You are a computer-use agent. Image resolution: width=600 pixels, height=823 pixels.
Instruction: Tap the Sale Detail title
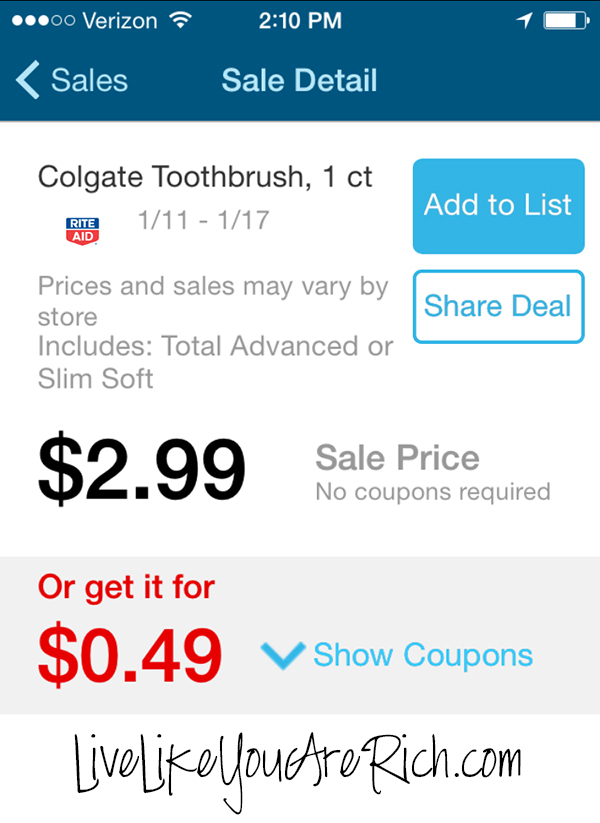point(299,80)
